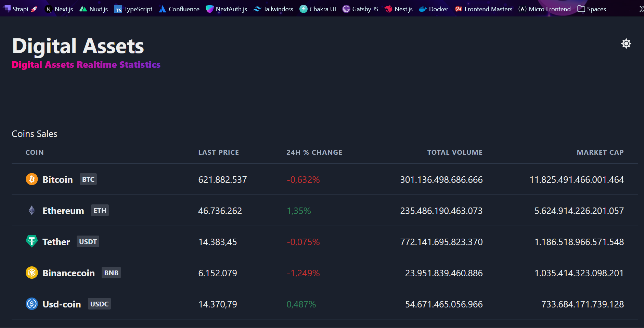Screen dimensions: 644x328
Task: Open the Confluence bookmark
Action: pyautogui.click(x=179, y=9)
